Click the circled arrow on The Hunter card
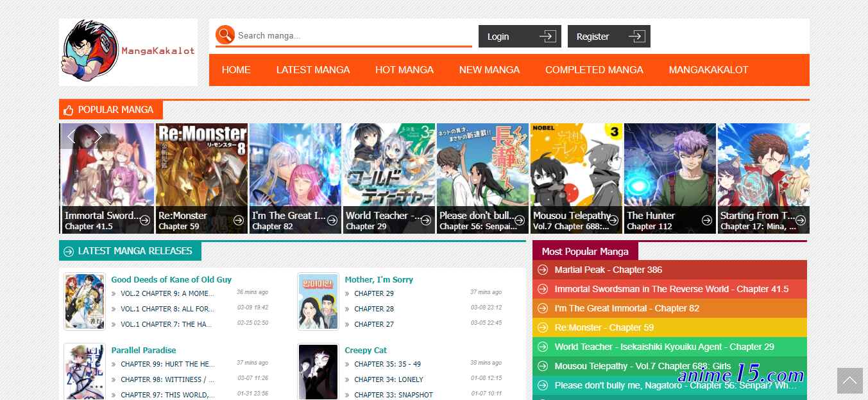868x400 pixels. point(707,220)
